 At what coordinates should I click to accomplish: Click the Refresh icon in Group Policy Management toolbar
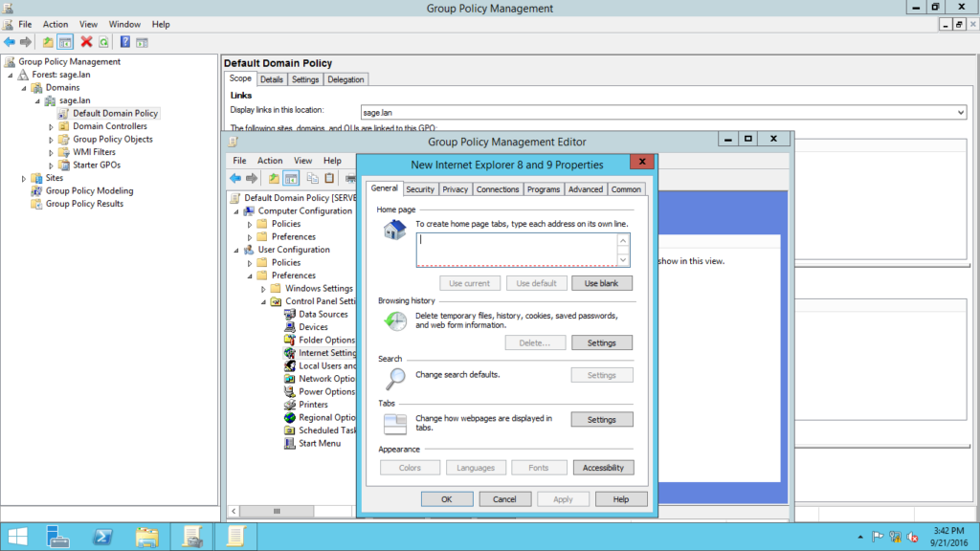click(102, 42)
